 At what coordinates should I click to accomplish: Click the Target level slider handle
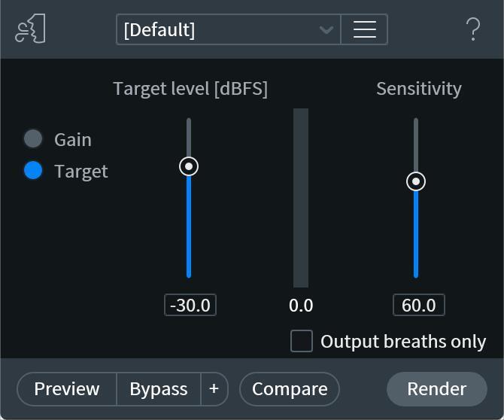tap(189, 166)
